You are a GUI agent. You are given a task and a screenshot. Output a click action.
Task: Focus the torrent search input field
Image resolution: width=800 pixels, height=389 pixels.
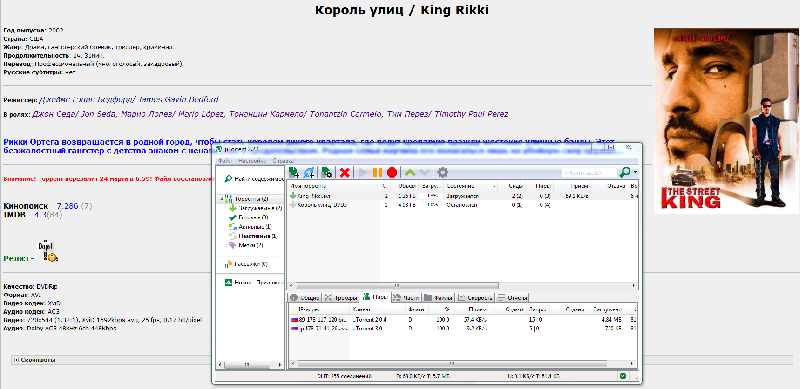[x=589, y=173]
